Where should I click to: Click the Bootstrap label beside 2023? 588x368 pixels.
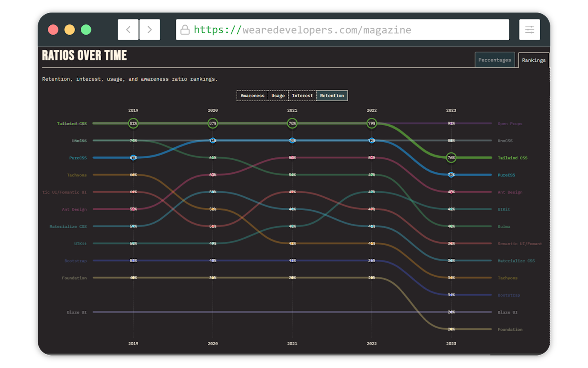(509, 295)
